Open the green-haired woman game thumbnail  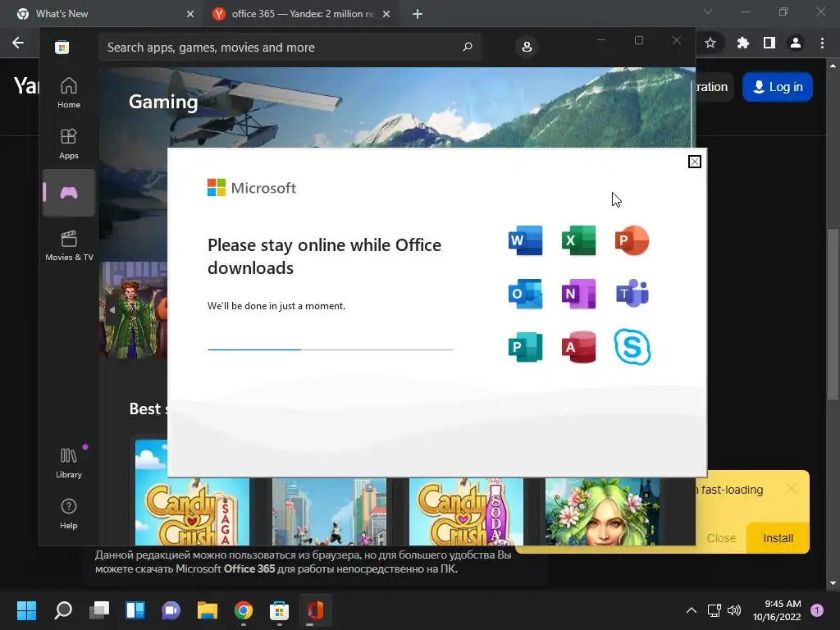pos(603,512)
